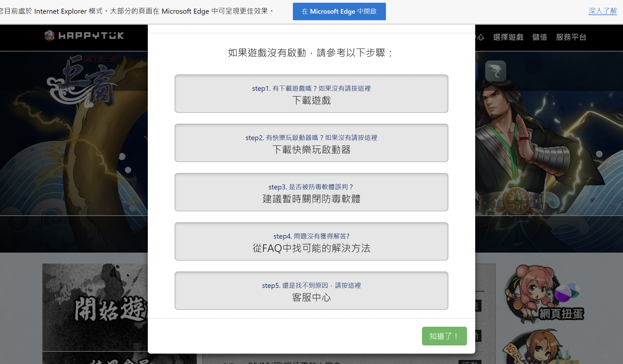Dismiss the dialog with the 知道了！ button
The height and width of the screenshot is (364, 623).
click(x=444, y=336)
